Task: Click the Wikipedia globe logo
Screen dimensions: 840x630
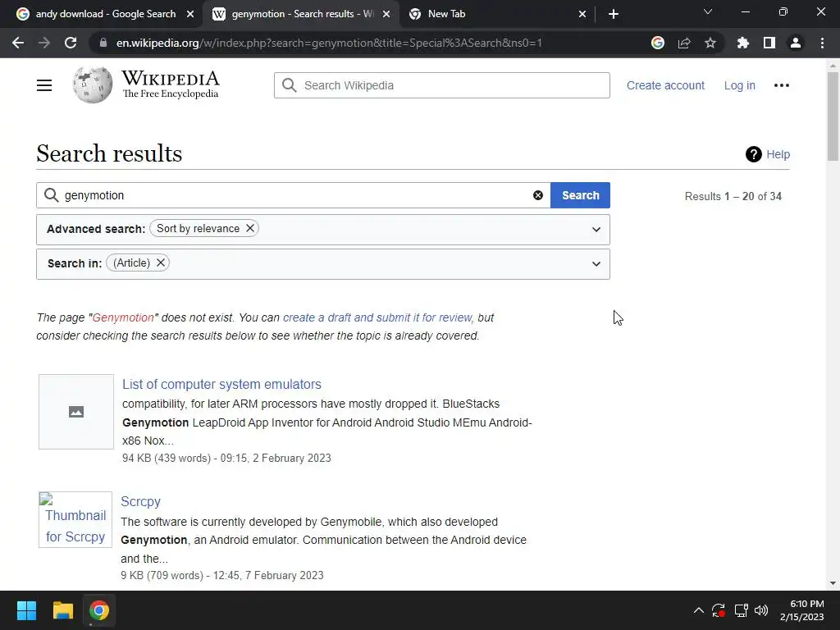Action: 93,84
